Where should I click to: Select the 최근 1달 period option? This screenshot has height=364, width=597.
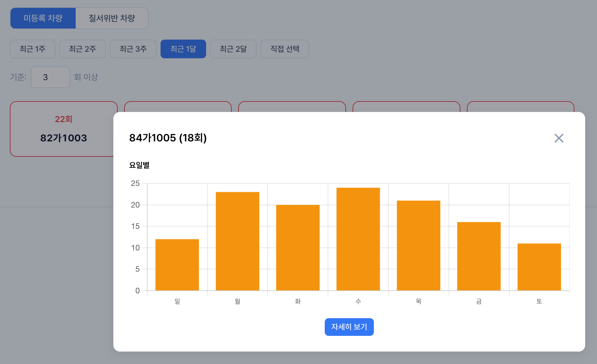[183, 49]
